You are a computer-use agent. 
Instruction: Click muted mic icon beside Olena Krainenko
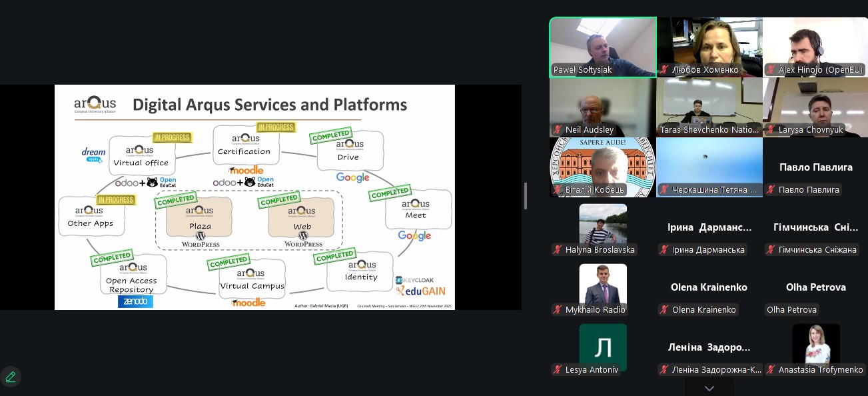point(664,310)
